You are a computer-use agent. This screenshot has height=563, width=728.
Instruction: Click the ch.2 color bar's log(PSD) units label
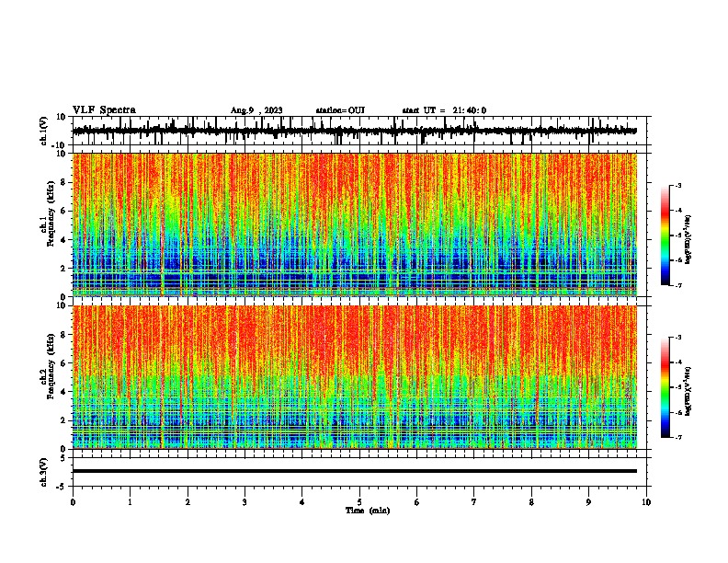(x=688, y=391)
